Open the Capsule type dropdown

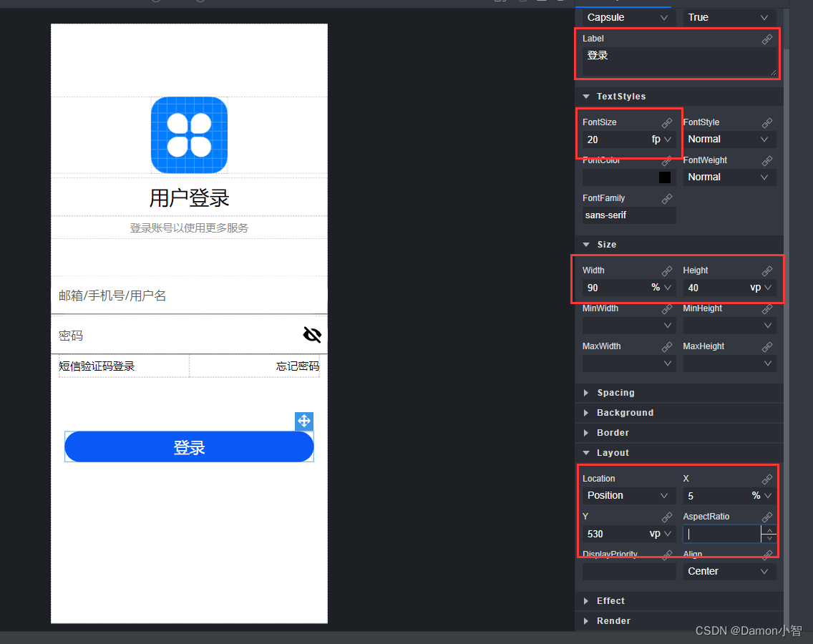628,18
